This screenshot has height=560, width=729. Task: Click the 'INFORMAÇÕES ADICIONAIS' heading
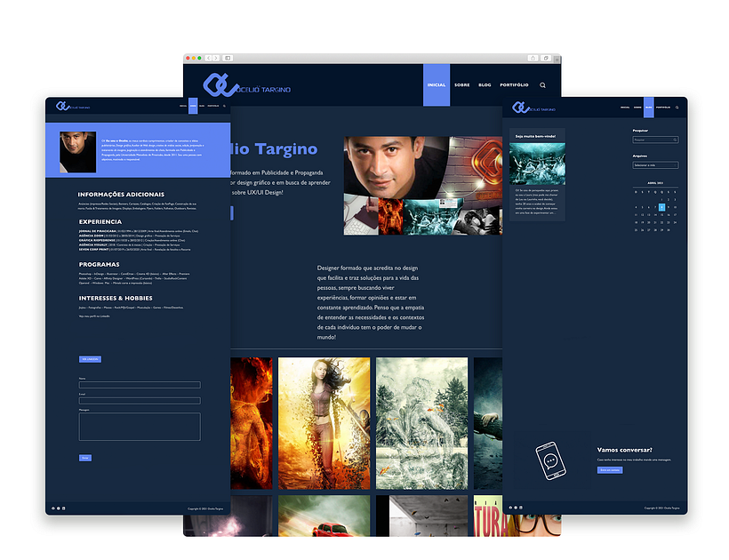point(121,195)
